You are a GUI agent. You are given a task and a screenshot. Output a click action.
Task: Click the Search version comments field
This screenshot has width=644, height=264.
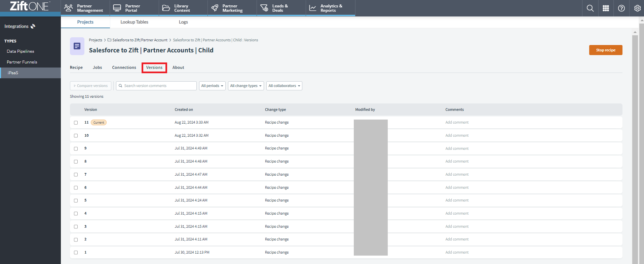click(x=156, y=86)
